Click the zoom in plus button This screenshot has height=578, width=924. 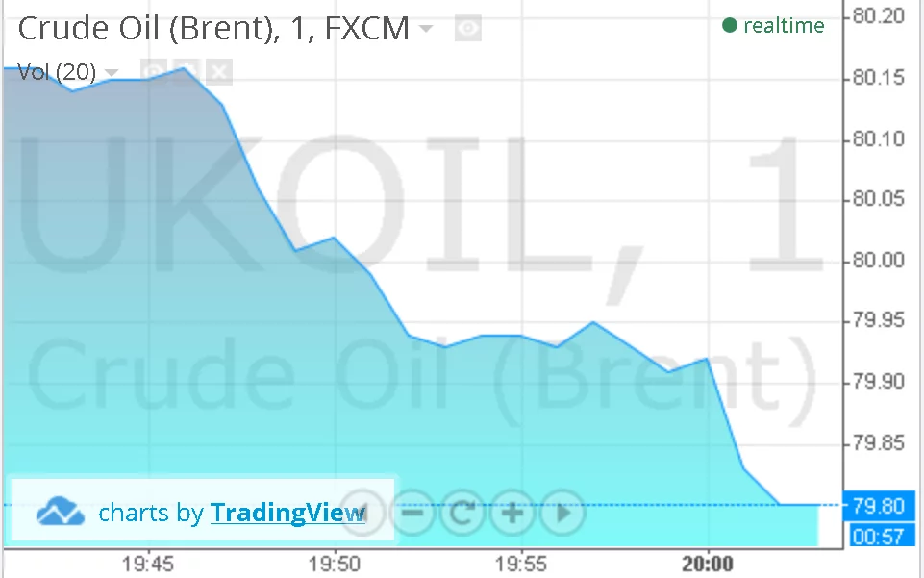(512, 513)
